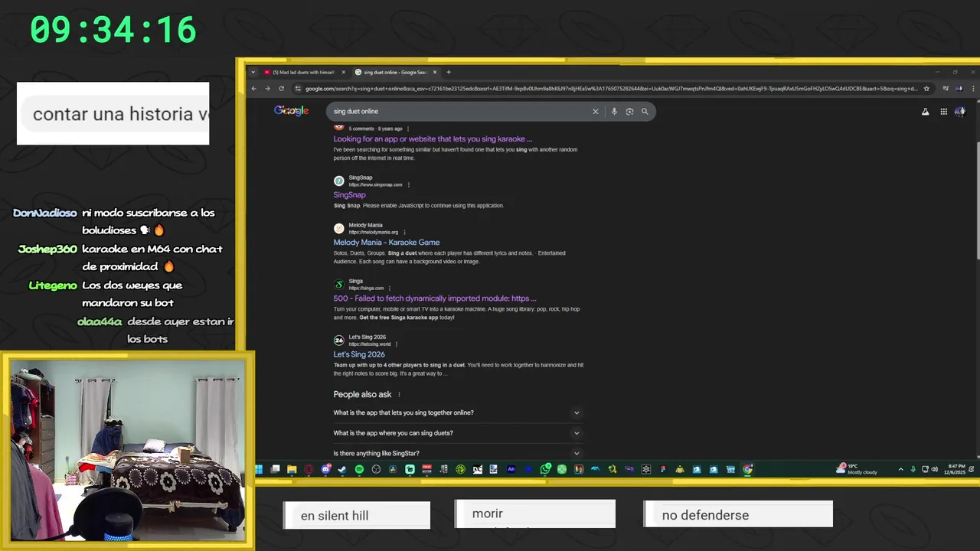Open Task View from taskbar

[276, 469]
